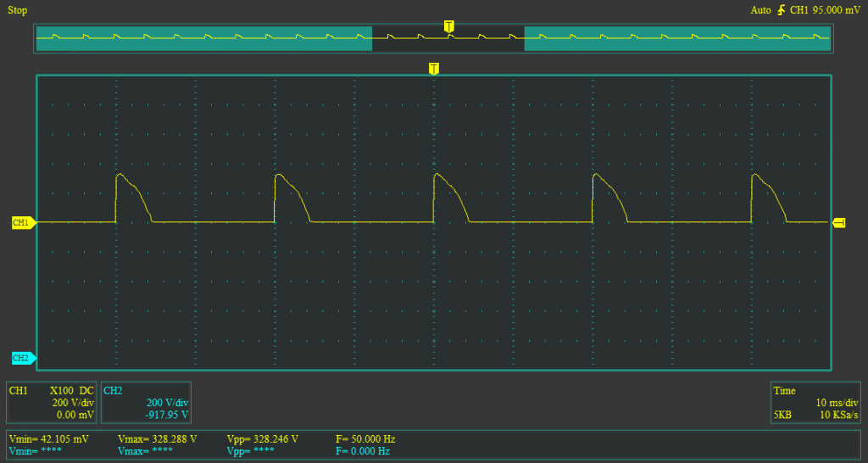Click the Vpp 328.246 V measurement
Viewport: 868px width, 463px height.
262,439
